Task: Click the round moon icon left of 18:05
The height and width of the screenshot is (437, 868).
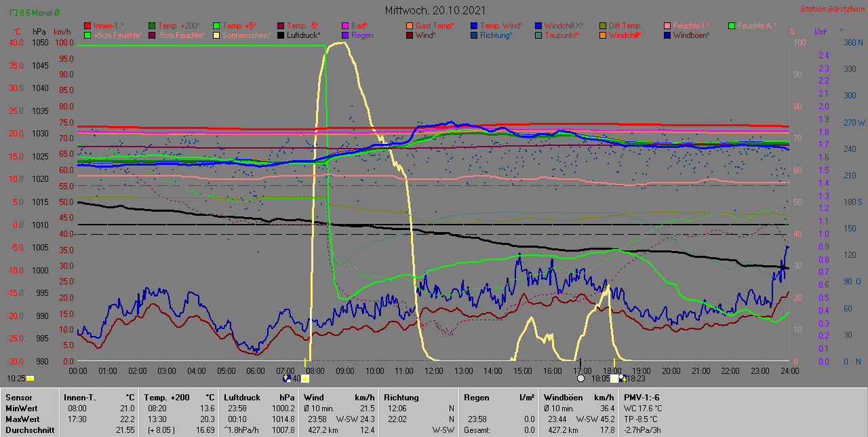Action: (580, 379)
